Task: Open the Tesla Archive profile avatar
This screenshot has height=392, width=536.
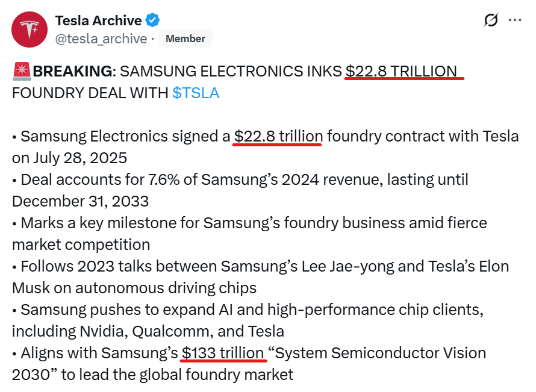Action: [30, 30]
